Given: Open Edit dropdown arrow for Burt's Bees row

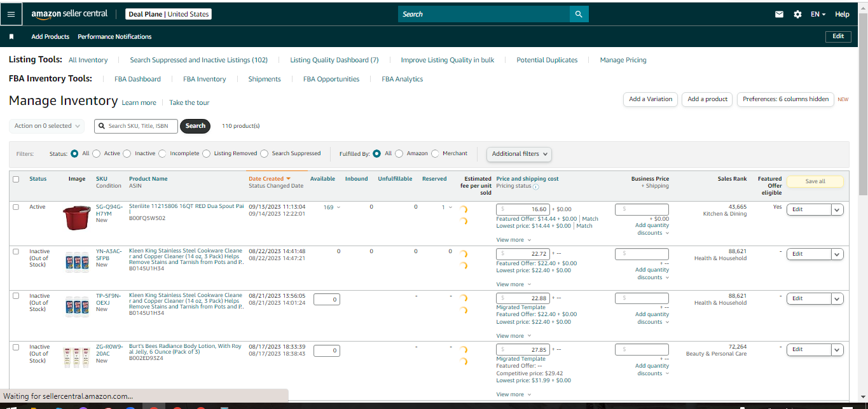Looking at the screenshot, I should click(x=837, y=349).
